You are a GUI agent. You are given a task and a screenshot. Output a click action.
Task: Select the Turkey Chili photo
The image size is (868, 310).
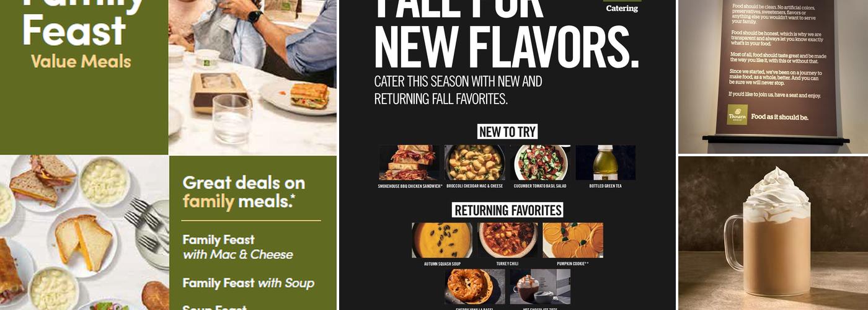[508, 241]
